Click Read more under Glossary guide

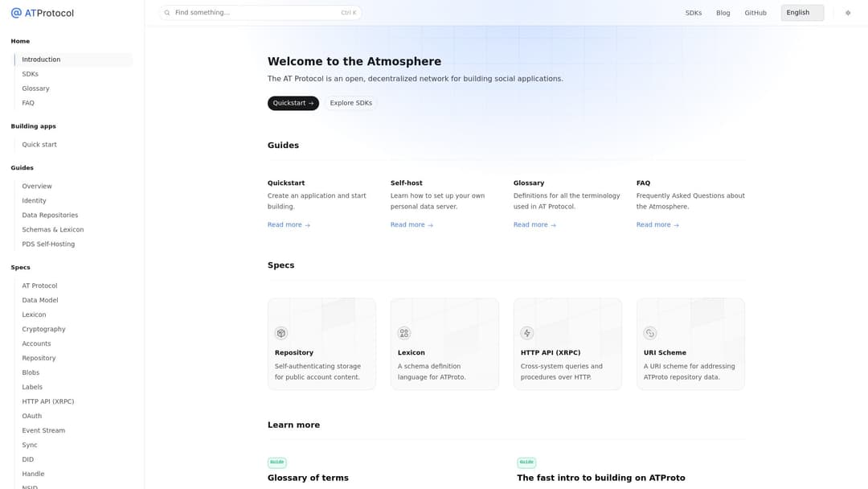pyautogui.click(x=534, y=225)
